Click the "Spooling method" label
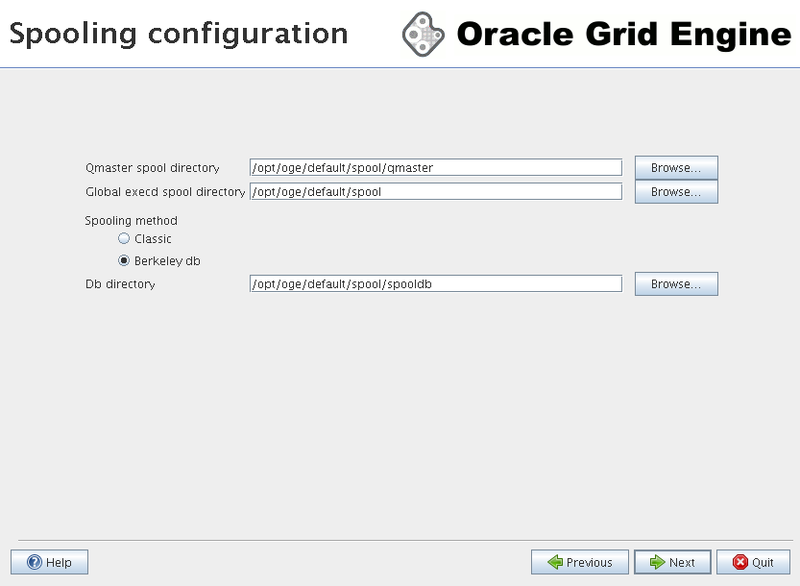Viewport: 800px width, 586px height. coord(131,221)
